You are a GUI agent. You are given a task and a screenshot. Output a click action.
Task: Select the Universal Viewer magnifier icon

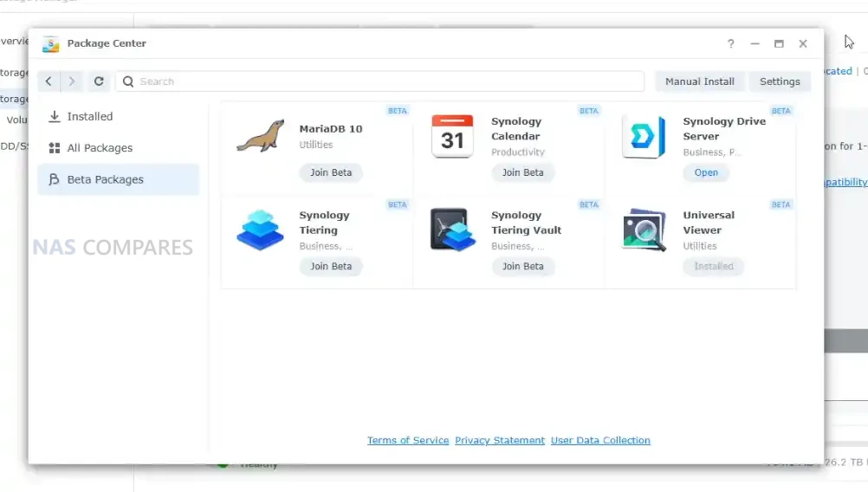pos(644,230)
